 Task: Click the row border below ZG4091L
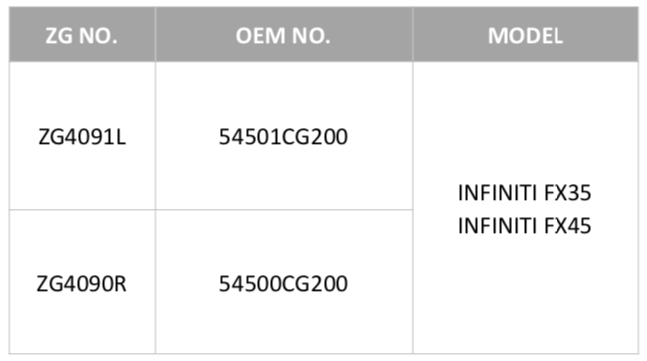click(x=82, y=210)
